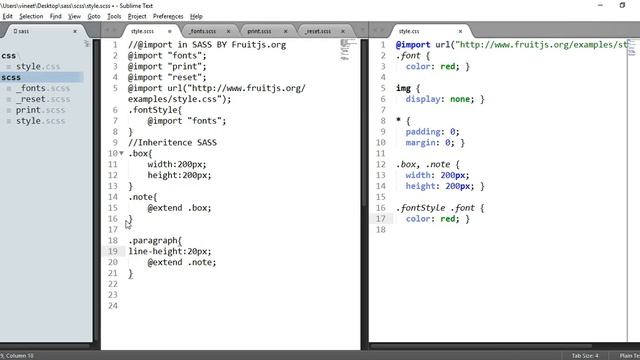Open tab list dropdown in left pane
Image resolution: width=640 pixels, height=360 pixels.
[362, 31]
